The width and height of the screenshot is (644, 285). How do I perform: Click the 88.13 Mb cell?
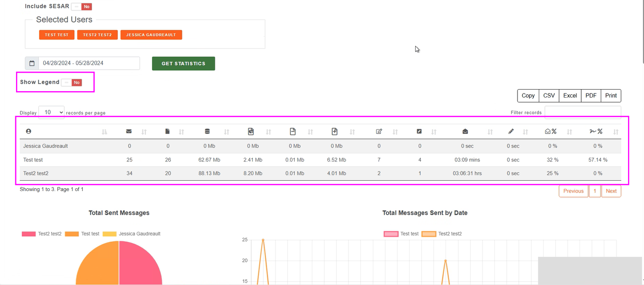point(209,173)
